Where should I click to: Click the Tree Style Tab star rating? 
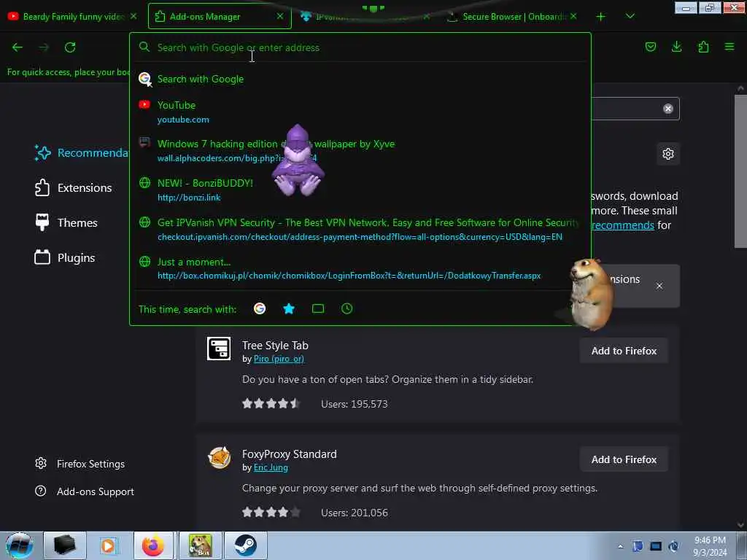click(271, 404)
